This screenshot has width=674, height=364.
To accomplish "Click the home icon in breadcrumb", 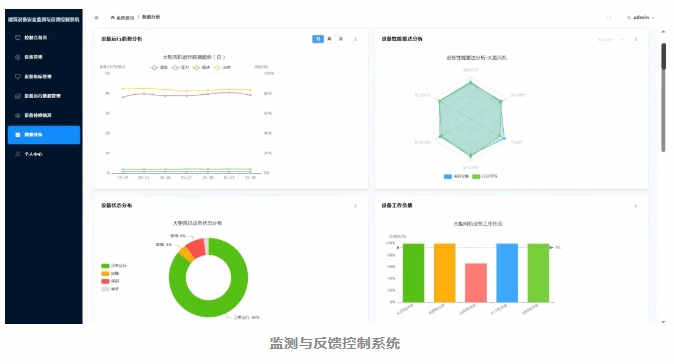I will (x=113, y=18).
